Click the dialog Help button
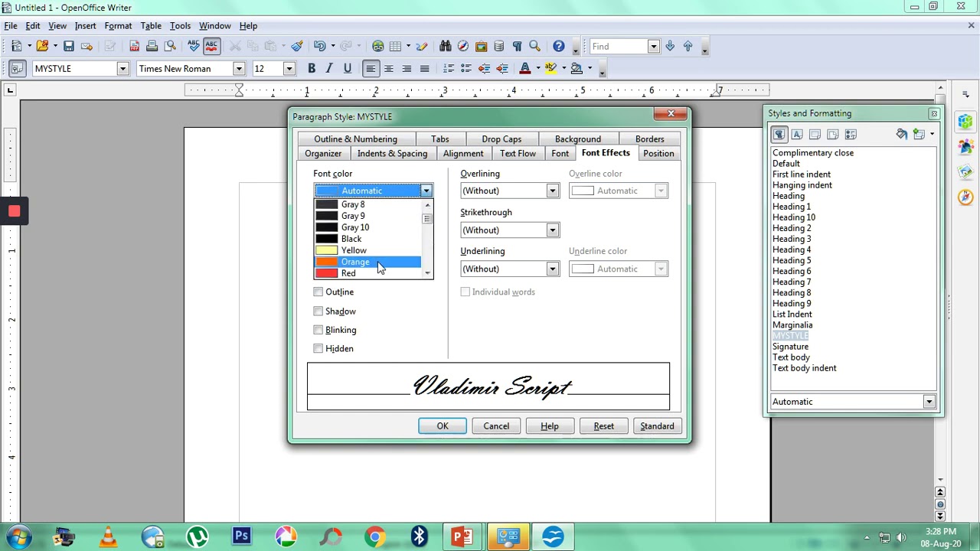This screenshot has height=551, width=980. tap(550, 426)
